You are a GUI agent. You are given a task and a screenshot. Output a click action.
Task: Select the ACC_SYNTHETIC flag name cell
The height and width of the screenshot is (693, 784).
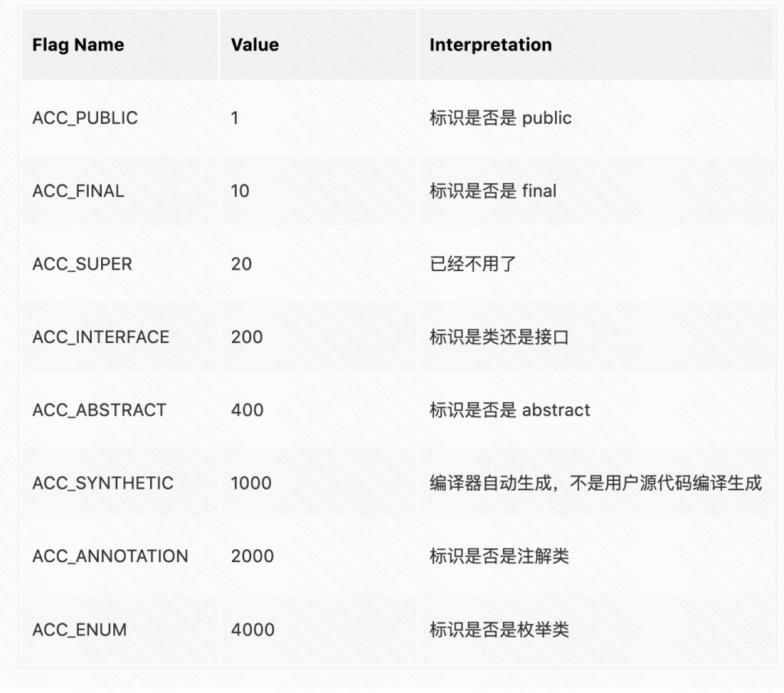[x=103, y=483]
